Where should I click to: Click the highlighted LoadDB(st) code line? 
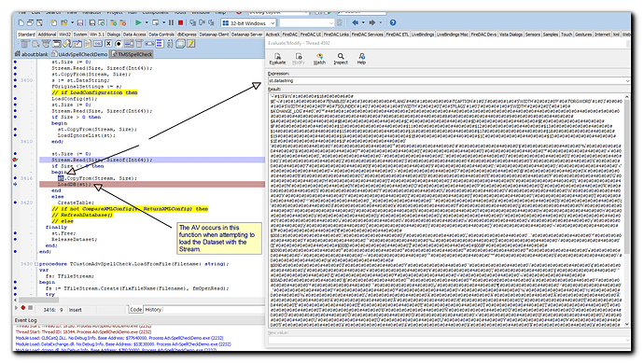coord(152,185)
